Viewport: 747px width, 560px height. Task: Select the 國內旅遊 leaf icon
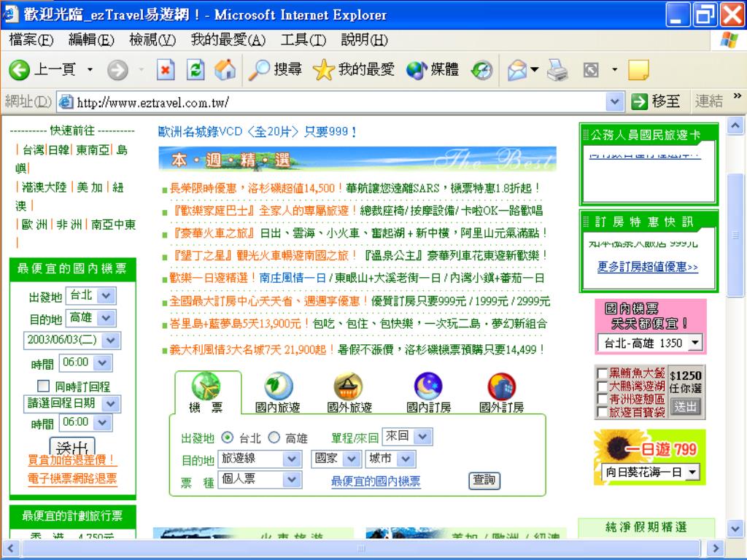tap(278, 386)
